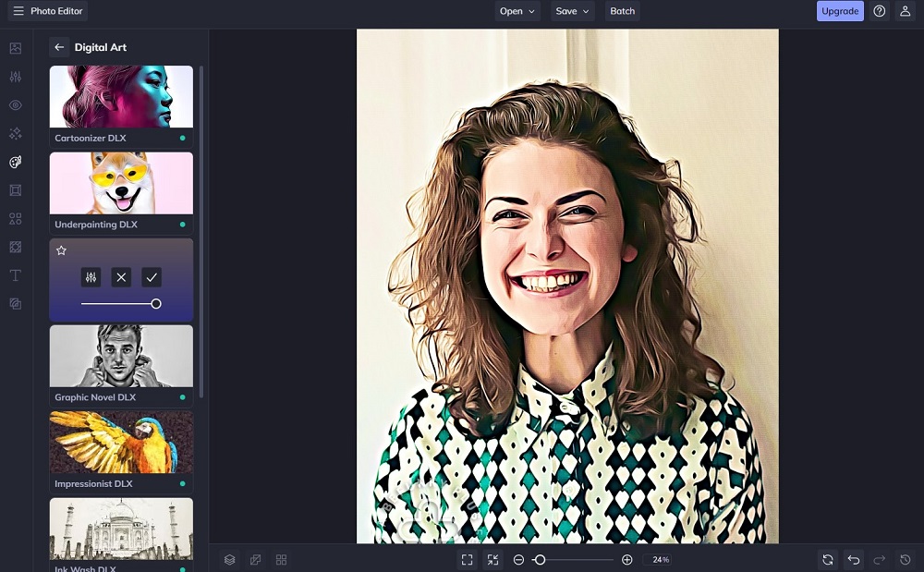Open the Open dropdown menu
Screen dimensions: 924x572
[x=517, y=11]
